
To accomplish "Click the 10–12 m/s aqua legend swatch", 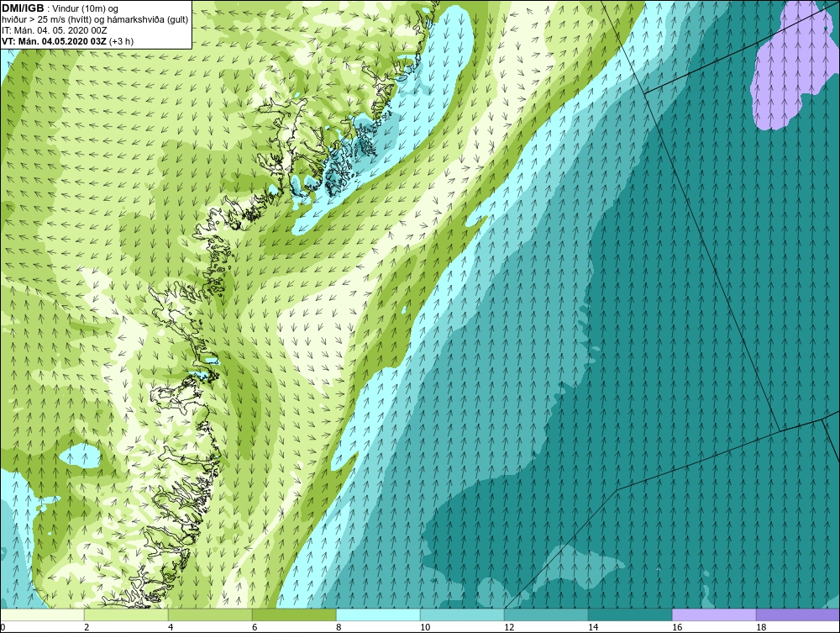I will (x=462, y=615).
